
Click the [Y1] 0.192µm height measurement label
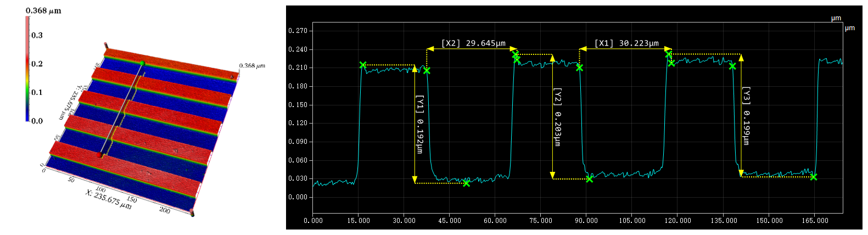coord(420,125)
